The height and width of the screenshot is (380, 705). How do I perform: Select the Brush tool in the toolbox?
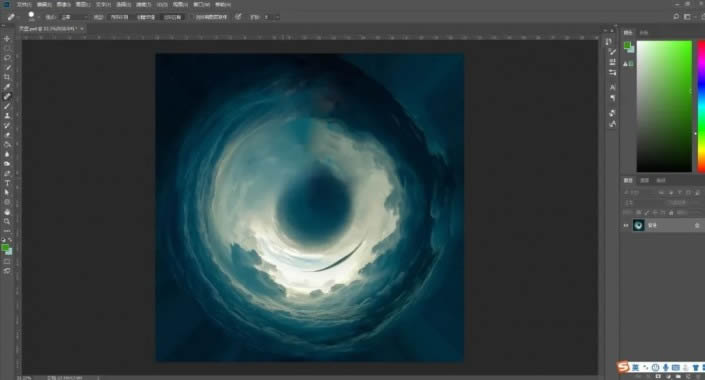(7, 106)
